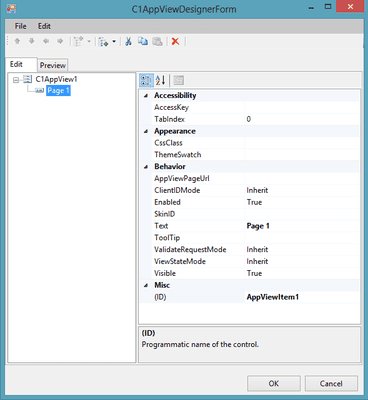Click the Cancel button
Screen dimensions: 368x400
pyautogui.click(x=331, y=384)
